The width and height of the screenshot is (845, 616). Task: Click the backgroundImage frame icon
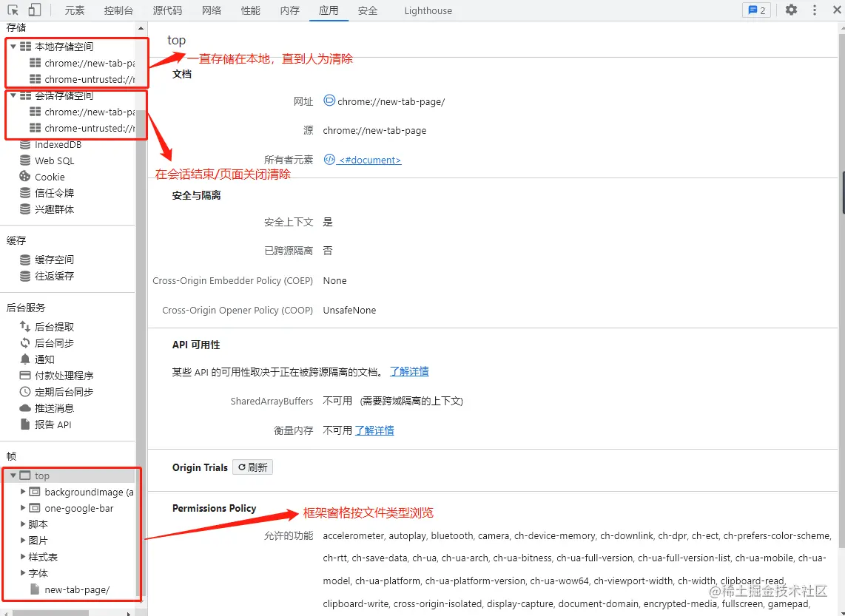(x=35, y=492)
